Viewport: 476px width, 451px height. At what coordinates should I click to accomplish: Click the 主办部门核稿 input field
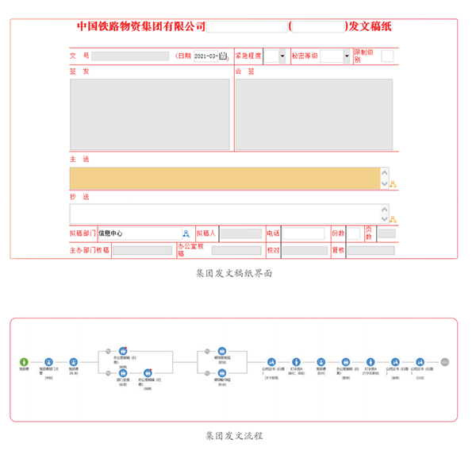pyautogui.click(x=143, y=250)
